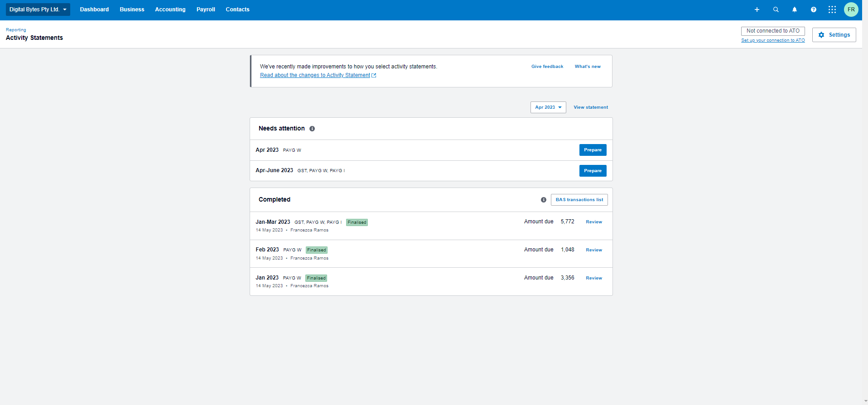Click the info icon beside BAS transactions list
Viewport: 868px width, 405px height.
(544, 200)
